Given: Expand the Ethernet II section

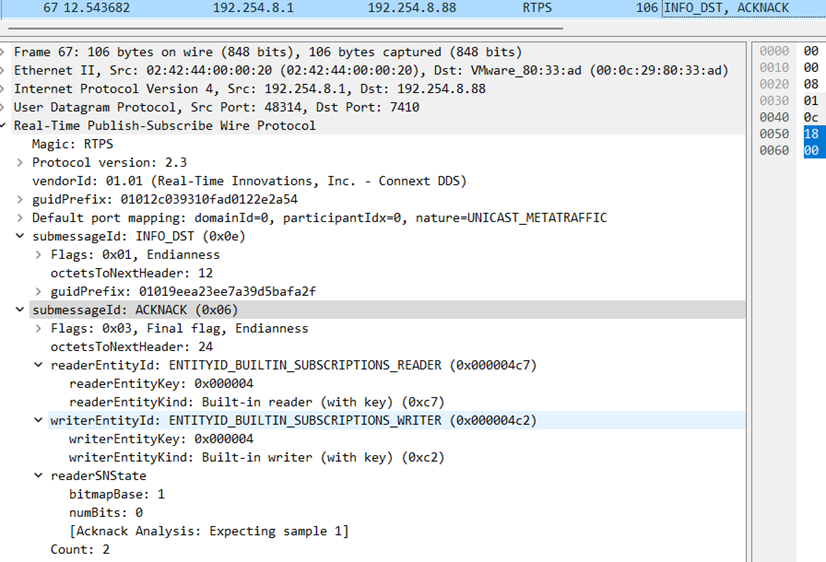Looking at the screenshot, I should pos(5,70).
